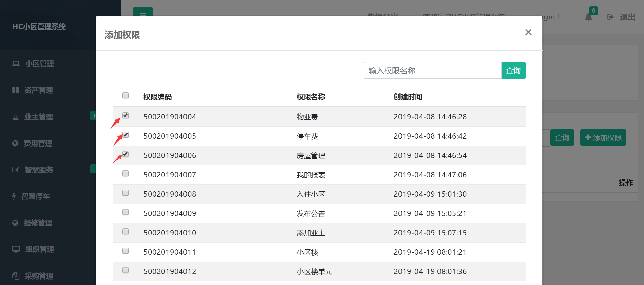Click the bolt icon beside 智慧停车
644x285 pixels.
tap(14, 196)
